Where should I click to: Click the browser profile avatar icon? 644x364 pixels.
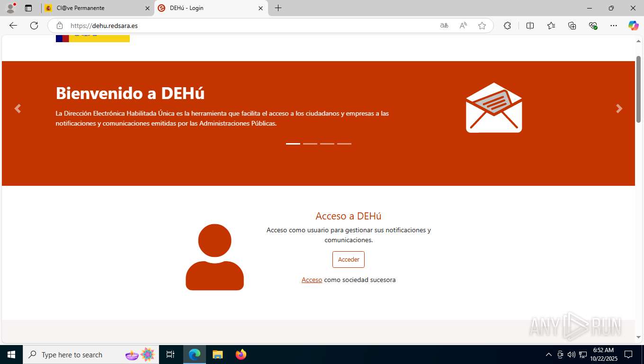click(10, 8)
